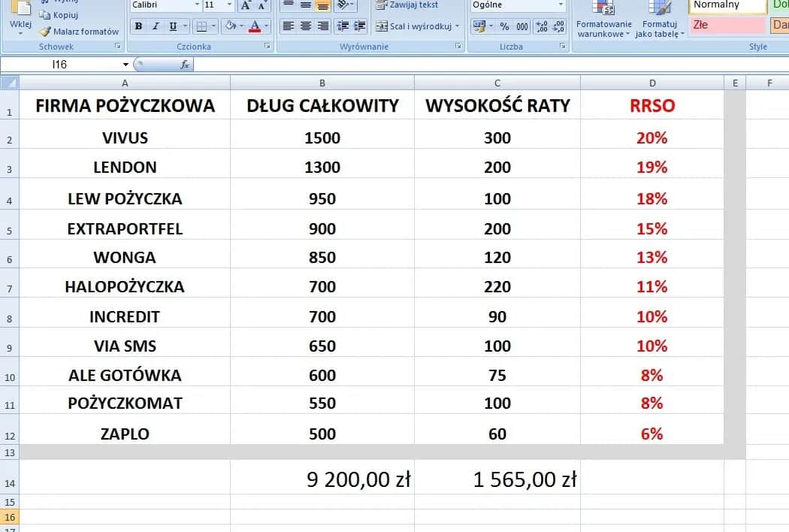This screenshot has height=532, width=789.
Task: Toggle bold formatting
Action: click(x=138, y=26)
